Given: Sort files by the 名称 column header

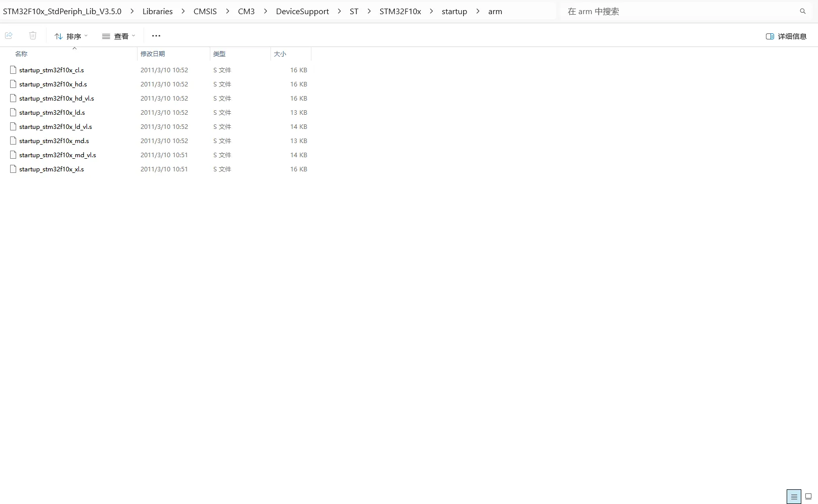Looking at the screenshot, I should 21,54.
